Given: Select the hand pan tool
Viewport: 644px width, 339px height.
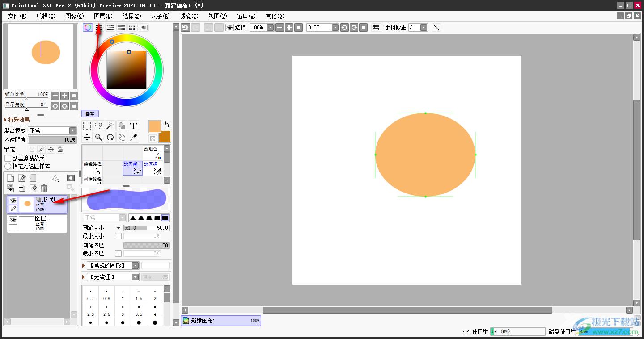Looking at the screenshot, I should [x=122, y=138].
